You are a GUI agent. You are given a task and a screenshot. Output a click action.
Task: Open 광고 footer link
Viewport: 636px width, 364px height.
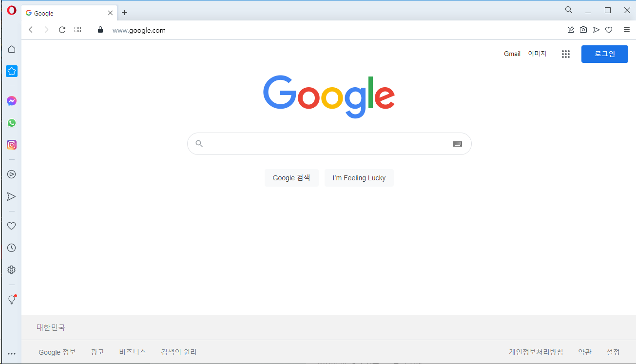(x=97, y=352)
